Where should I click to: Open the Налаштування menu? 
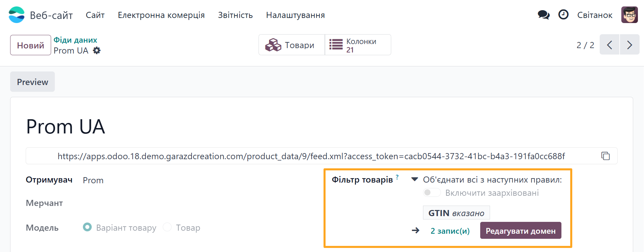pyautogui.click(x=295, y=15)
